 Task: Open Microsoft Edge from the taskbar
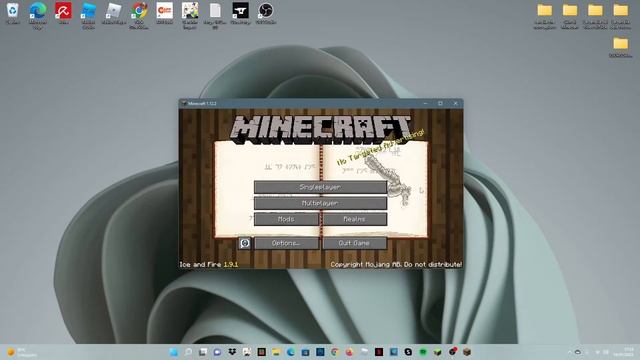click(x=291, y=352)
